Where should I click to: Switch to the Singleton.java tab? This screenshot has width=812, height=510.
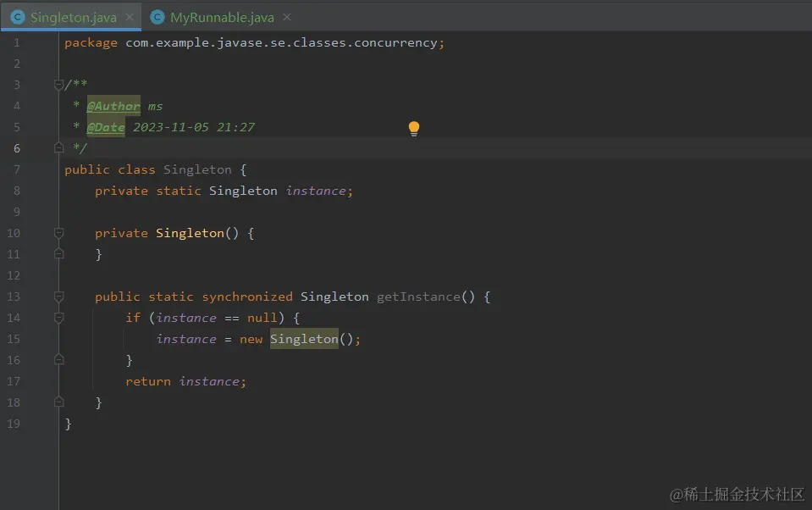point(70,17)
